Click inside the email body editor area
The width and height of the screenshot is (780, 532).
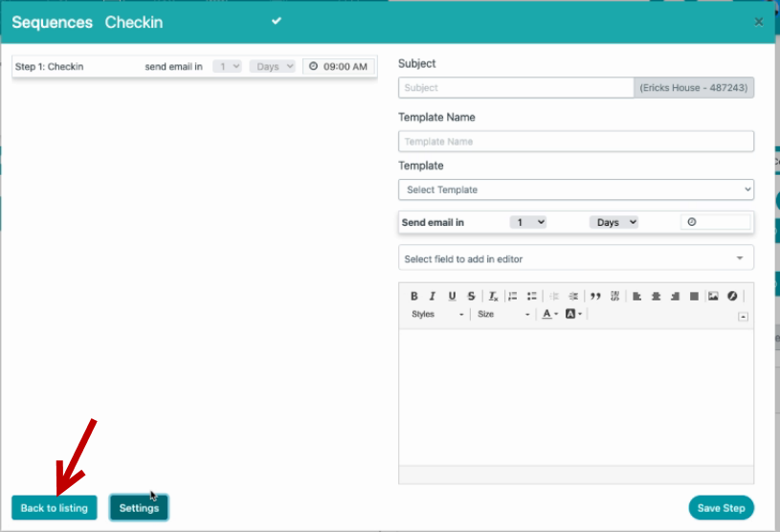pyautogui.click(x=576, y=397)
